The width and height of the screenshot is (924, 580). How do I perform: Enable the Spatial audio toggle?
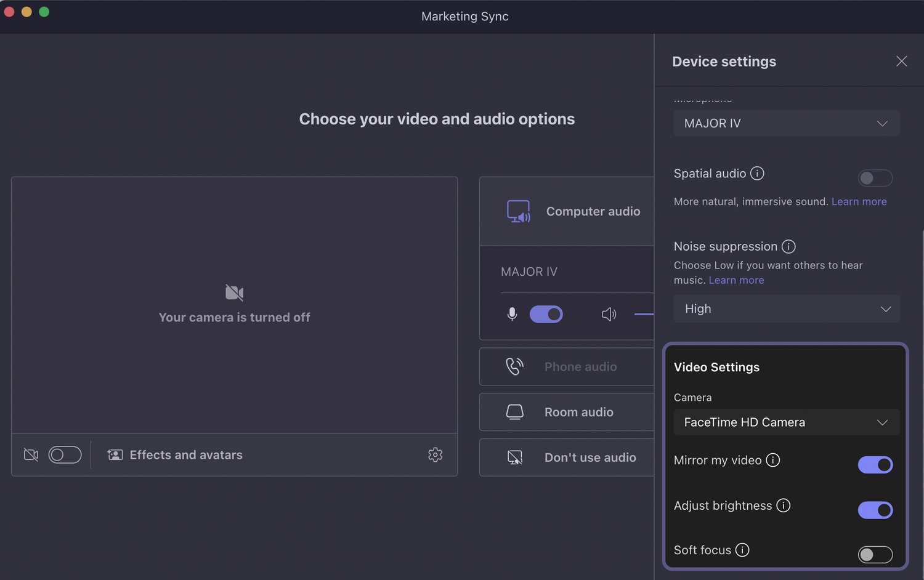[875, 178]
